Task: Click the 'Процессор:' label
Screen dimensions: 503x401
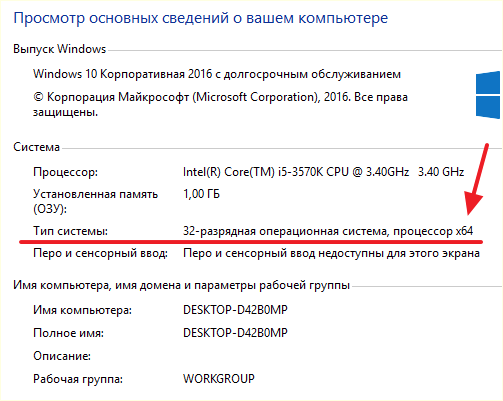Action: 65,172
